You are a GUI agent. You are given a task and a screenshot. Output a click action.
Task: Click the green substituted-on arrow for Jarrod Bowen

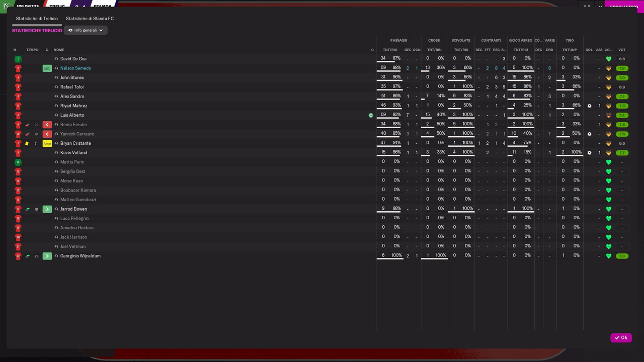pos(47,209)
